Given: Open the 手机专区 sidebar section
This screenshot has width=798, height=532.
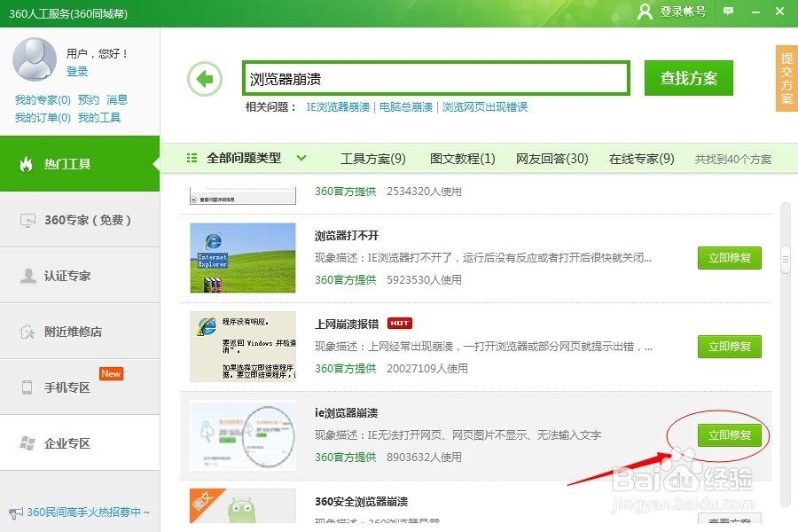Looking at the screenshot, I should [80, 387].
